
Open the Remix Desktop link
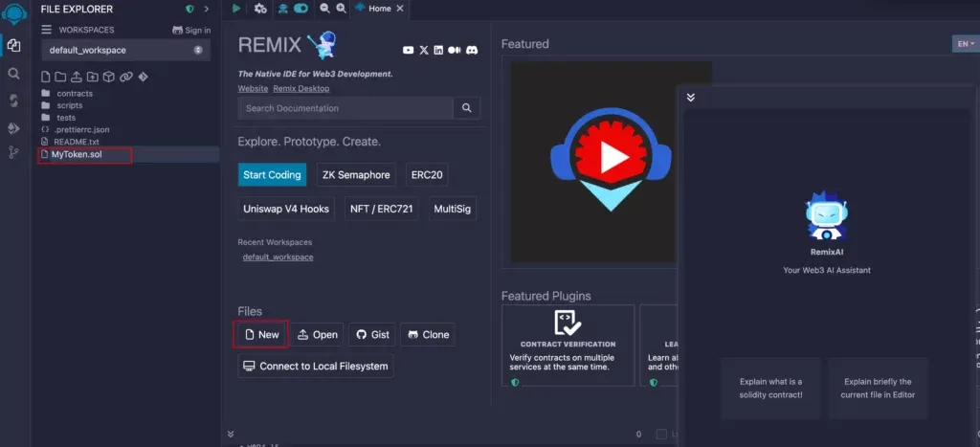pyautogui.click(x=301, y=89)
